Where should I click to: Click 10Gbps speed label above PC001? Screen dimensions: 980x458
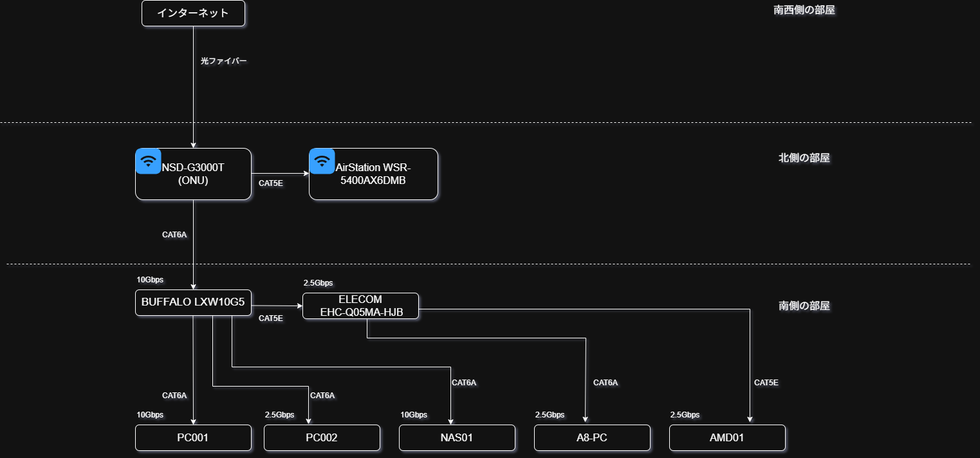click(150, 415)
